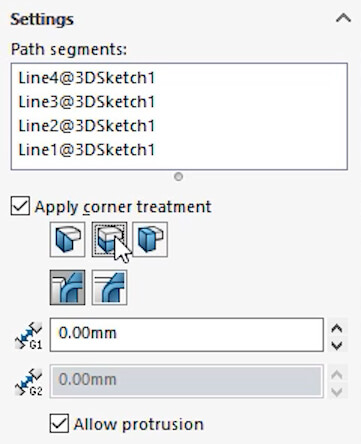Select Line4@3DSketch1 in path segments
Viewport: 361px width, 444px height.
pos(87,78)
